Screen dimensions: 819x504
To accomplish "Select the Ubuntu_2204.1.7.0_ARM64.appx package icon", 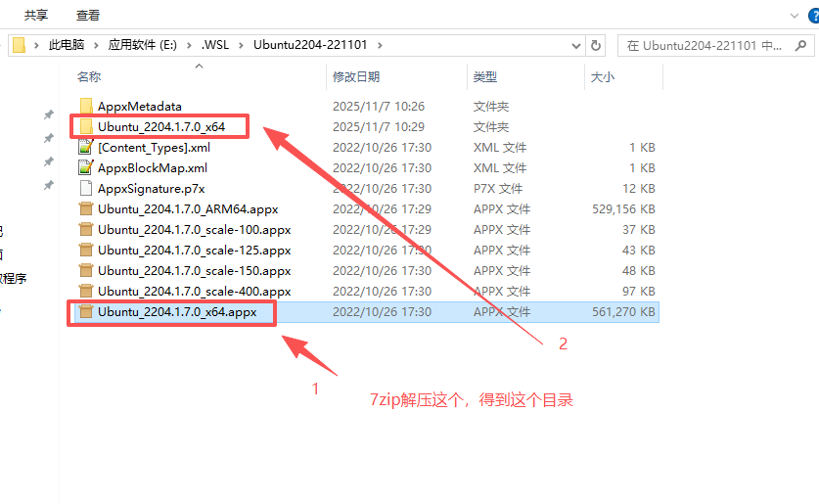I will coord(86,208).
